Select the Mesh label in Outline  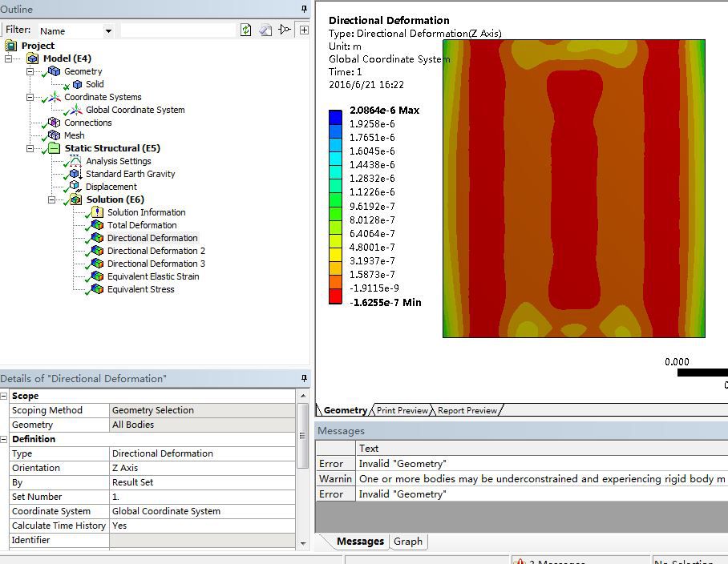75,135
